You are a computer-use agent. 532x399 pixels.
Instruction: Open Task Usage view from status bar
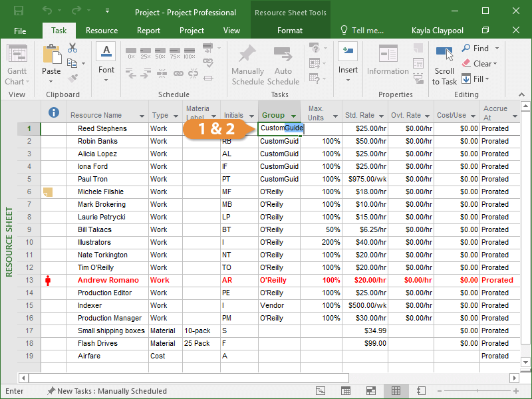[x=345, y=391]
